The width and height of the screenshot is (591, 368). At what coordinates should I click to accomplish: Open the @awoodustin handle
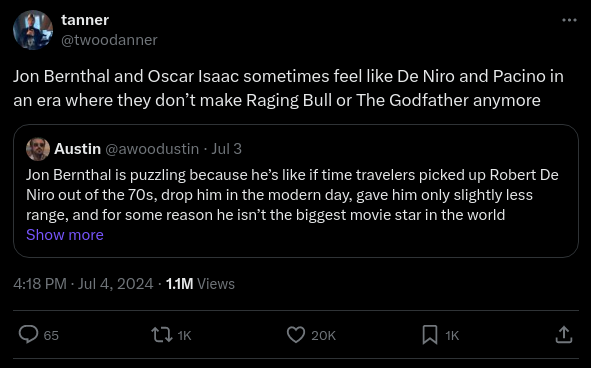[x=152, y=149]
